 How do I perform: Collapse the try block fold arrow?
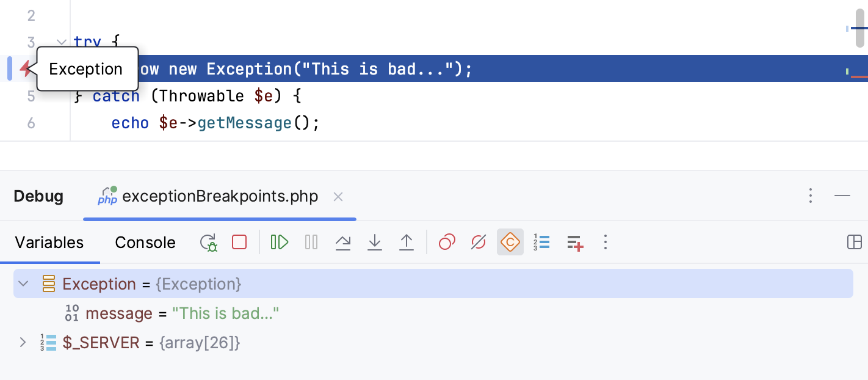pos(61,42)
